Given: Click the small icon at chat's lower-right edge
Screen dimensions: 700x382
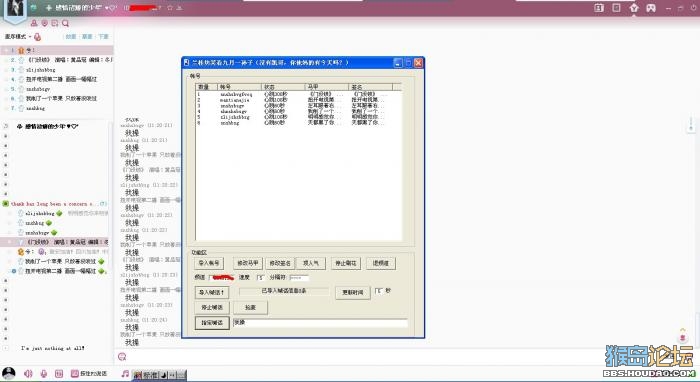Looking at the screenshot, I should [683, 338].
